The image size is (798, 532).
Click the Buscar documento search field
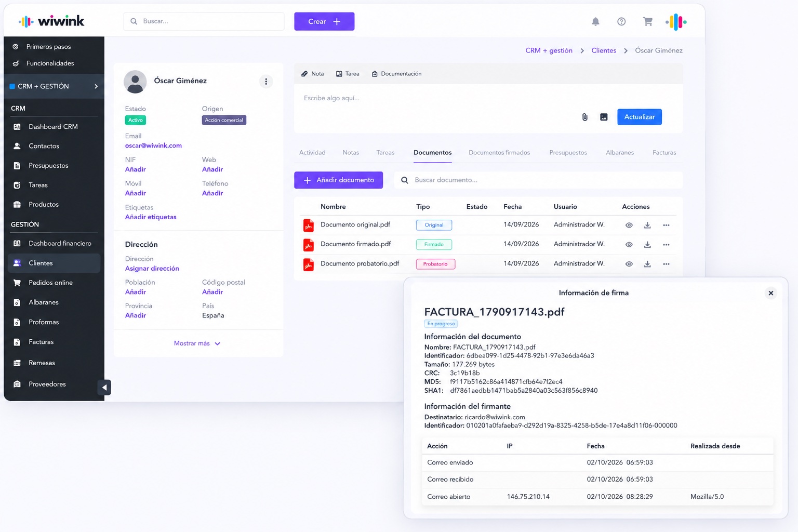[538, 180]
